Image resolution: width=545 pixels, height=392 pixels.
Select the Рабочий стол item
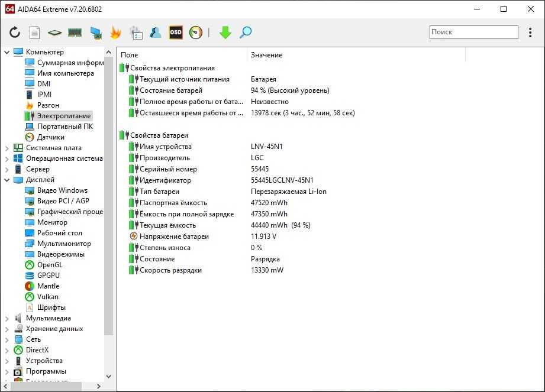(53, 233)
